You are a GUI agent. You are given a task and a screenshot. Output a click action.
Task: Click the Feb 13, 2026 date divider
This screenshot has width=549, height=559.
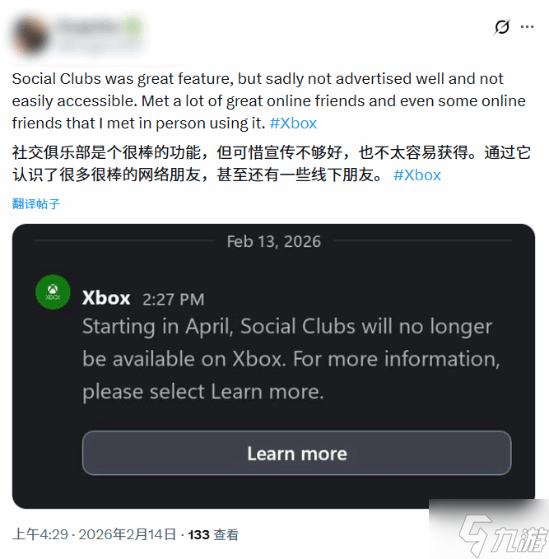coord(274,241)
